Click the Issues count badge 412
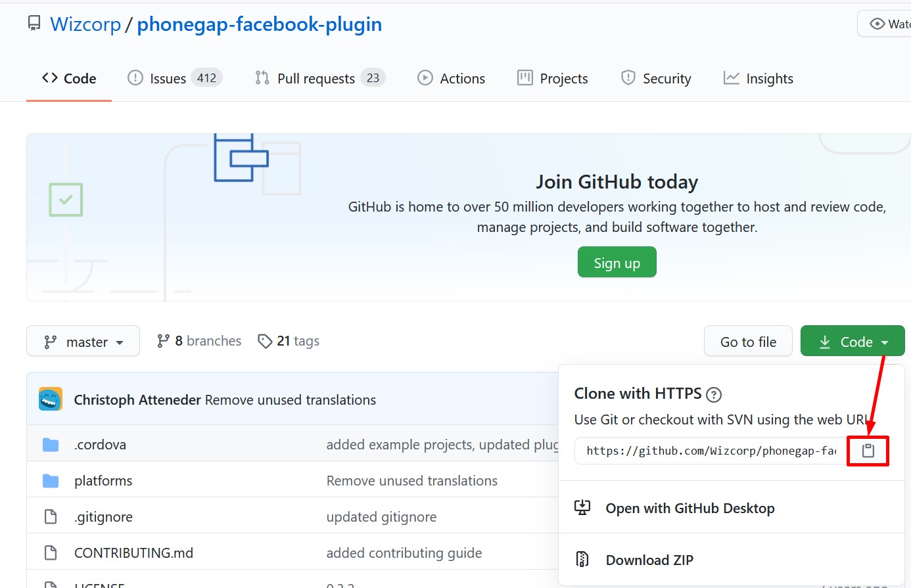 [207, 78]
